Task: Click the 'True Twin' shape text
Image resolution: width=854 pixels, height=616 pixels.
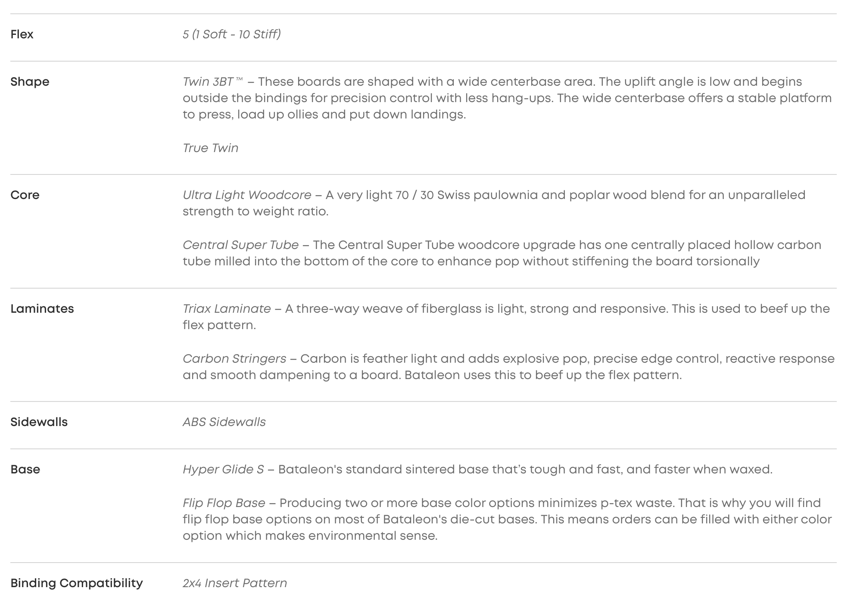Action: (x=210, y=148)
